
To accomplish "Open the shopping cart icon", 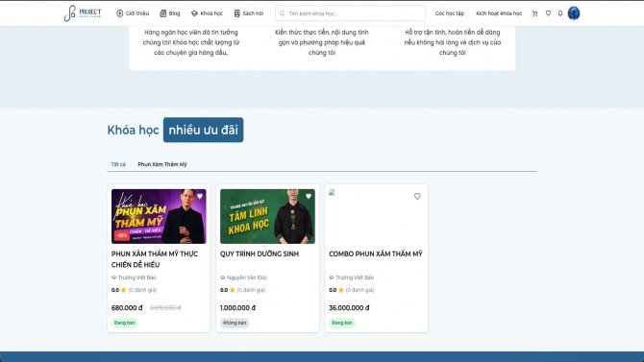I will pyautogui.click(x=534, y=13).
